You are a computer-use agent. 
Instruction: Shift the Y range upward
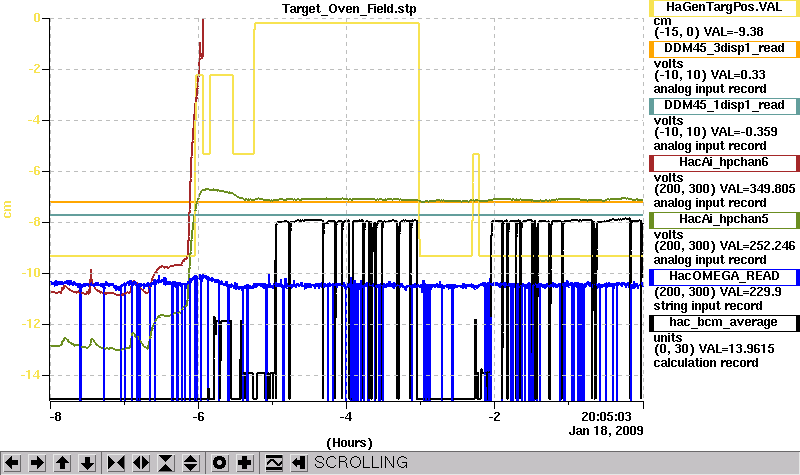tap(62, 463)
